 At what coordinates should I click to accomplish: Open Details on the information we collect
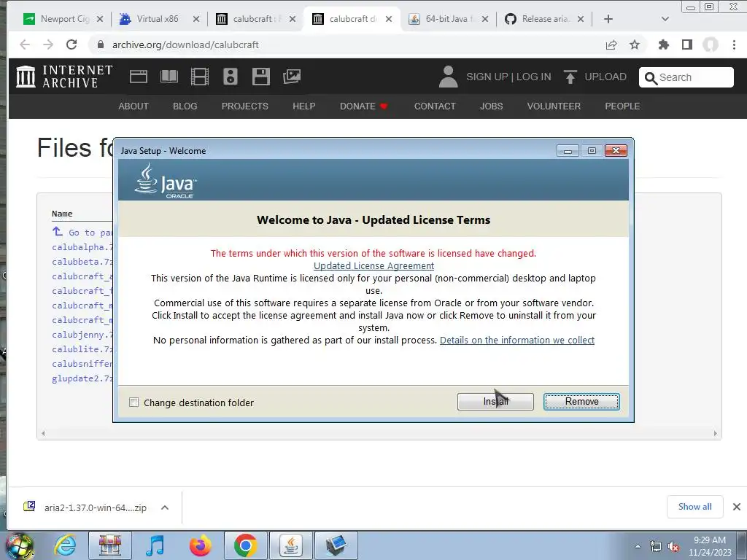pyautogui.click(x=517, y=340)
